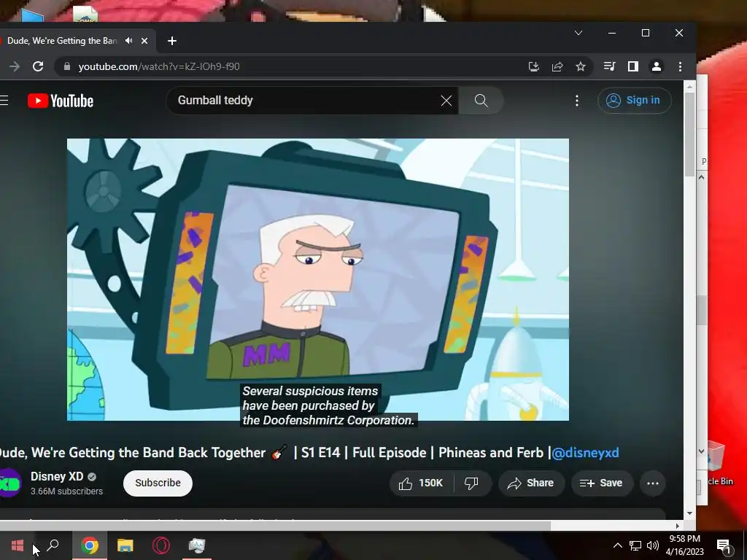Open Disney XD channel avatar

point(9,483)
